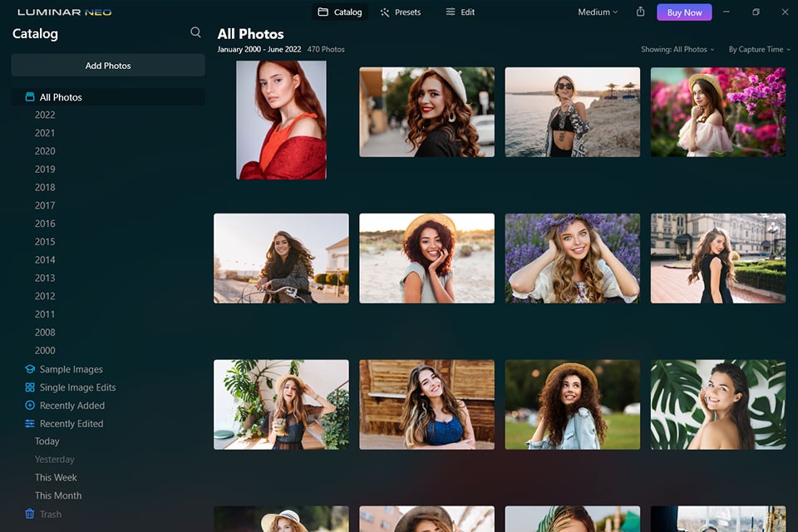Click the Presets sparkle icon
The width and height of the screenshot is (798, 532).
tap(385, 12)
